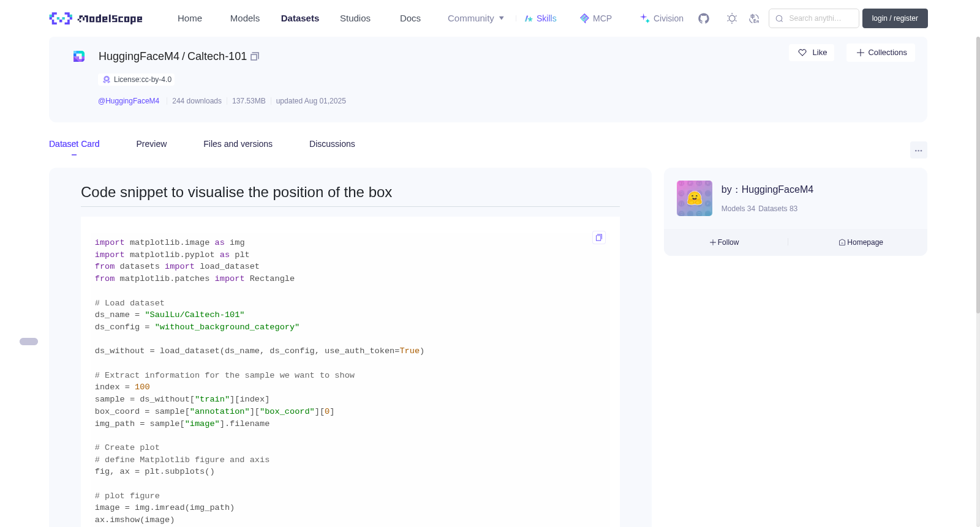This screenshot has width=980, height=527.
Task: Click the floating side handle pill
Action: point(29,342)
